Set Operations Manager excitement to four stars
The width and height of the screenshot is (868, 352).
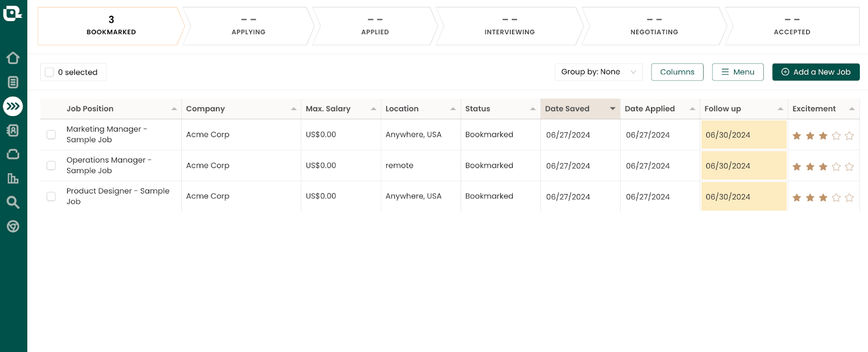point(837,167)
